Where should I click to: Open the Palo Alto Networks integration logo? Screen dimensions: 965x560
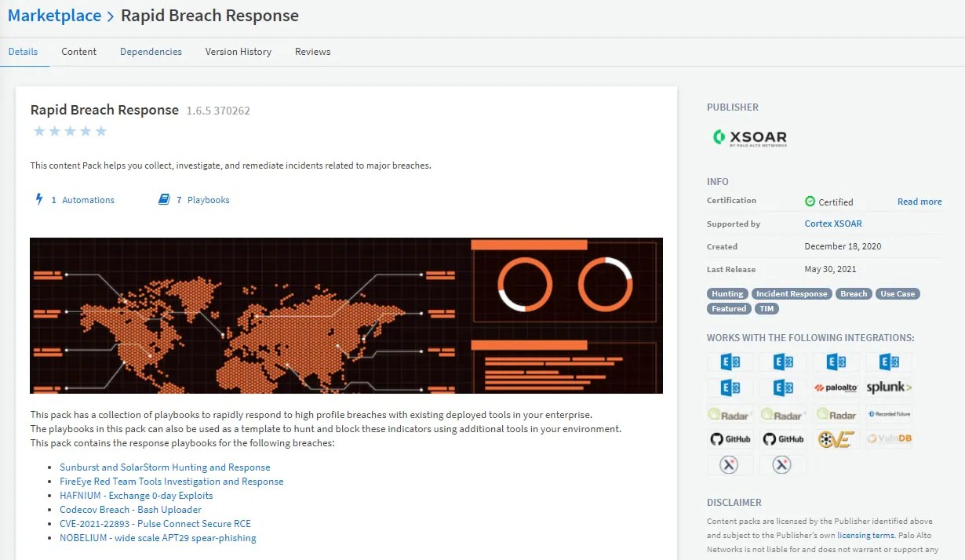tap(836, 387)
